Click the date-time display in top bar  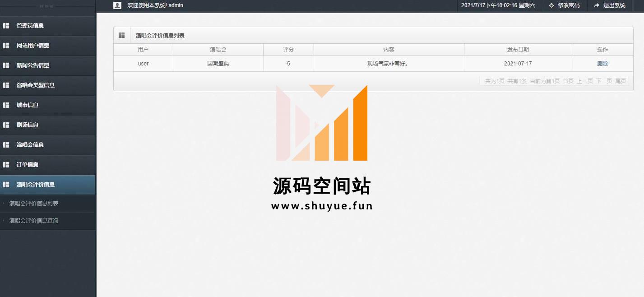tap(498, 5)
